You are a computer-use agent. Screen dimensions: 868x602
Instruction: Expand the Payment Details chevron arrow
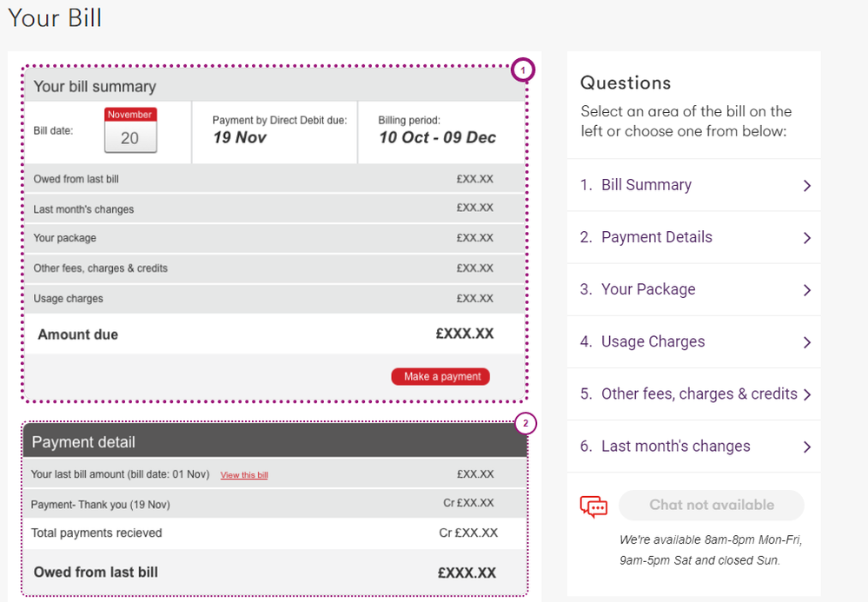point(807,238)
